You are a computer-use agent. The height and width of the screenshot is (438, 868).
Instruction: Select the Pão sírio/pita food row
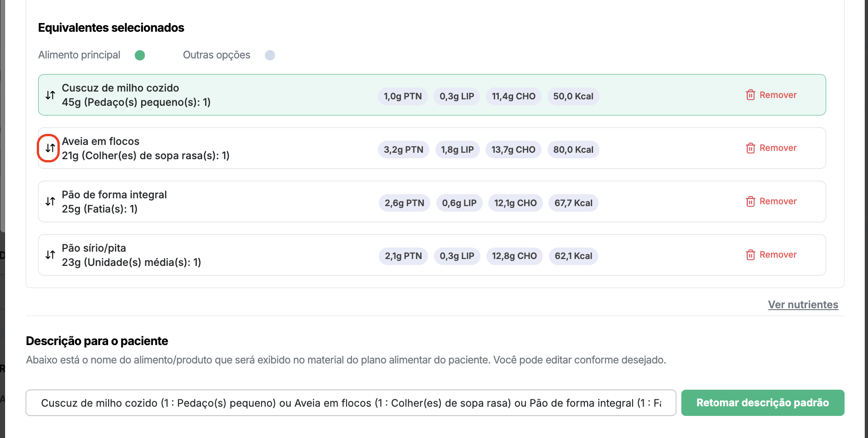click(276, 255)
